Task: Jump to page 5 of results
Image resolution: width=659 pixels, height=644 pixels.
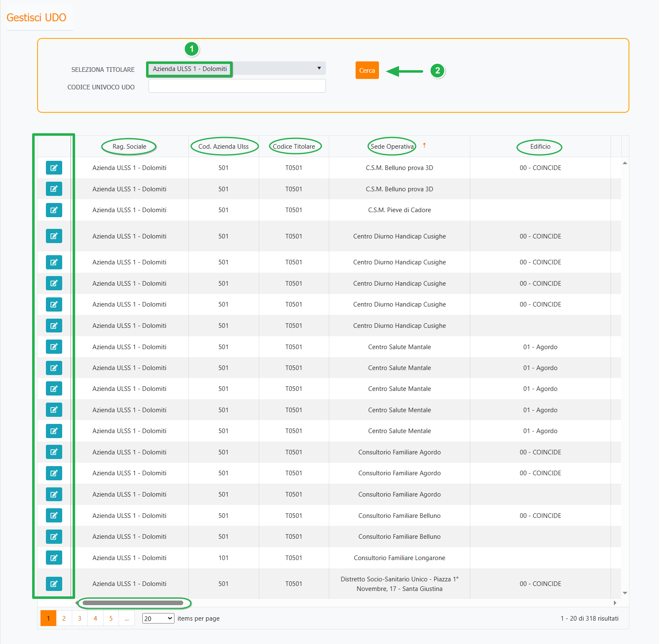Action: pyautogui.click(x=111, y=619)
